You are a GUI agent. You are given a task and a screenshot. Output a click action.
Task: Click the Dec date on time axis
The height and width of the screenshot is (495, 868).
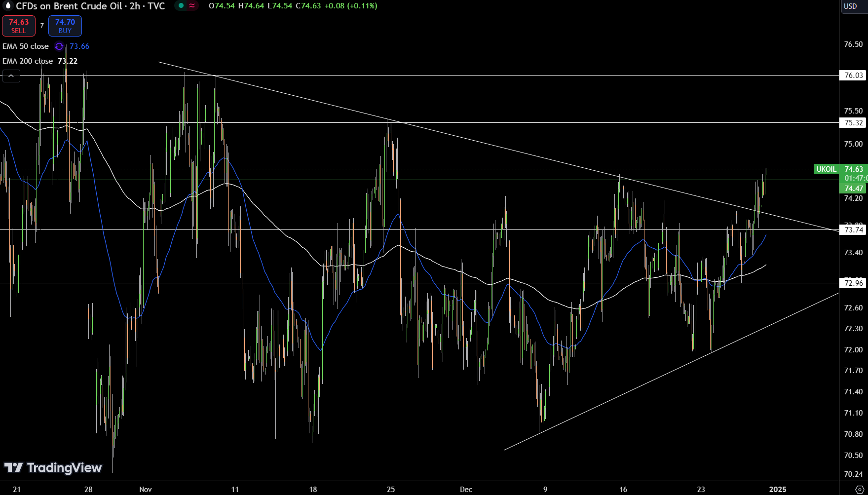click(x=466, y=490)
